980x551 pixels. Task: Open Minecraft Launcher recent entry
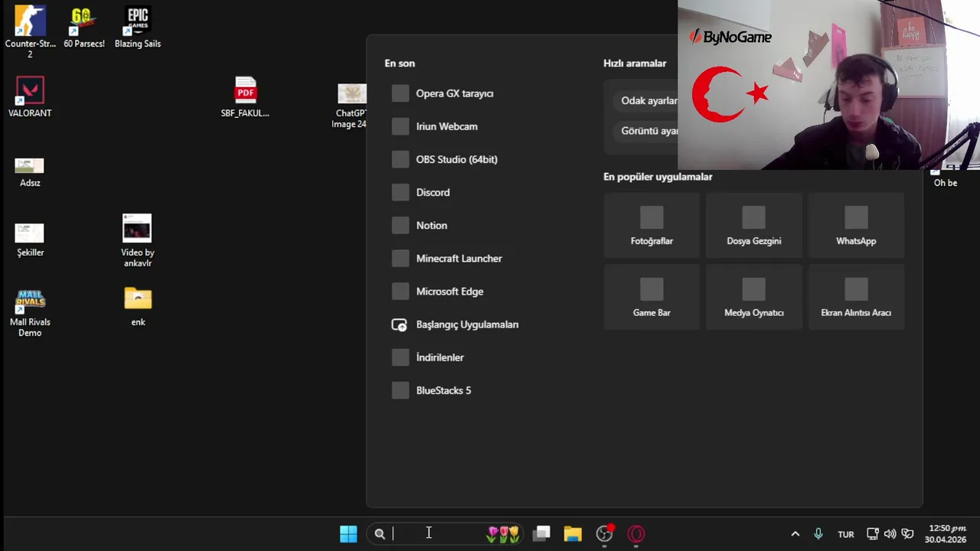(481, 258)
